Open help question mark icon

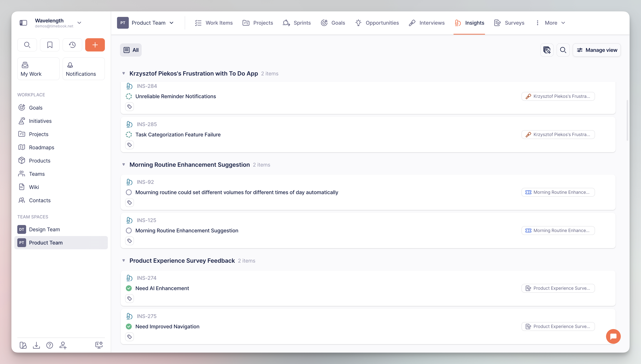(x=49, y=345)
